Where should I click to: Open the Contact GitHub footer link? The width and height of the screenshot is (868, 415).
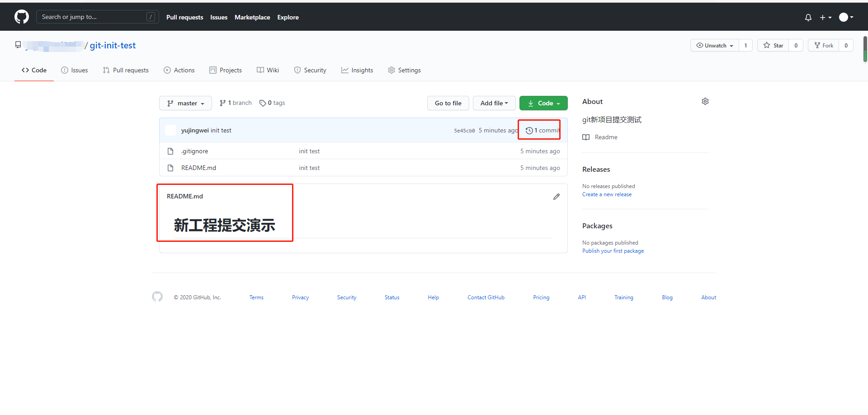(486, 297)
